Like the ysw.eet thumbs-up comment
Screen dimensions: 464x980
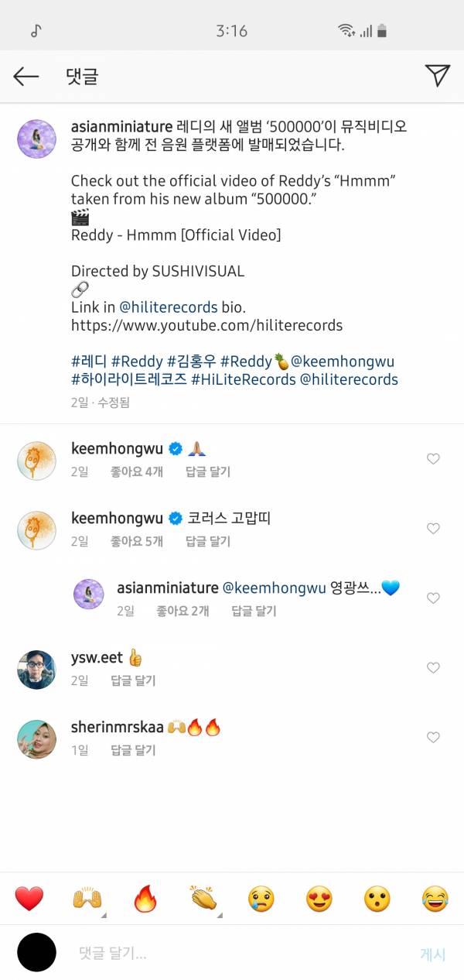[x=433, y=668]
